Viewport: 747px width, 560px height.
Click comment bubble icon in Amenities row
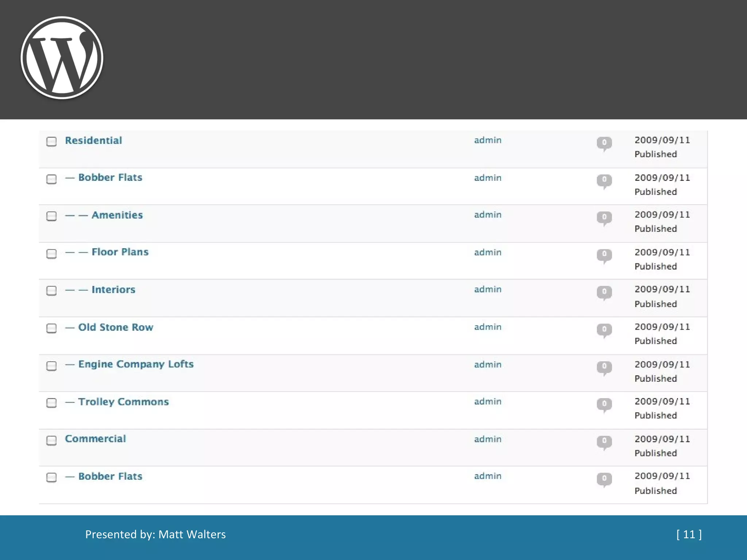click(x=604, y=218)
